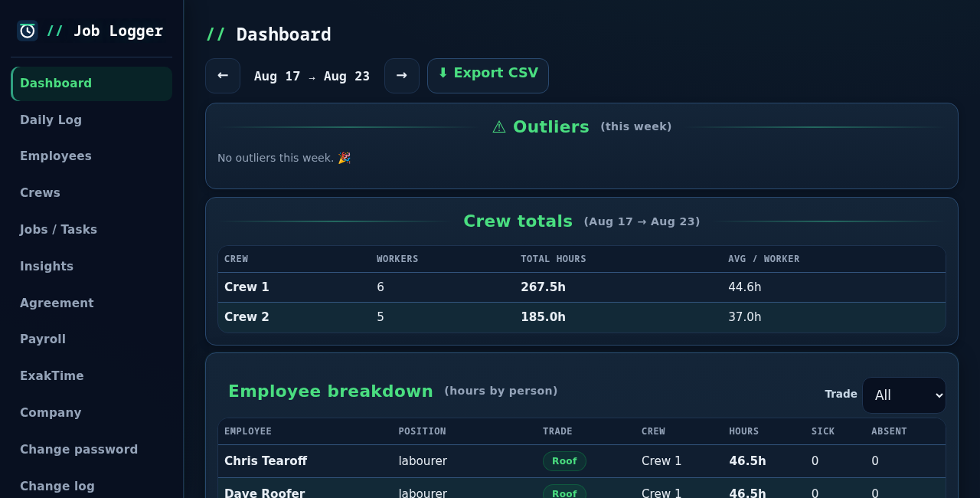980x498 pixels.
Task: Advance to next week with right arrow
Action: tap(402, 76)
